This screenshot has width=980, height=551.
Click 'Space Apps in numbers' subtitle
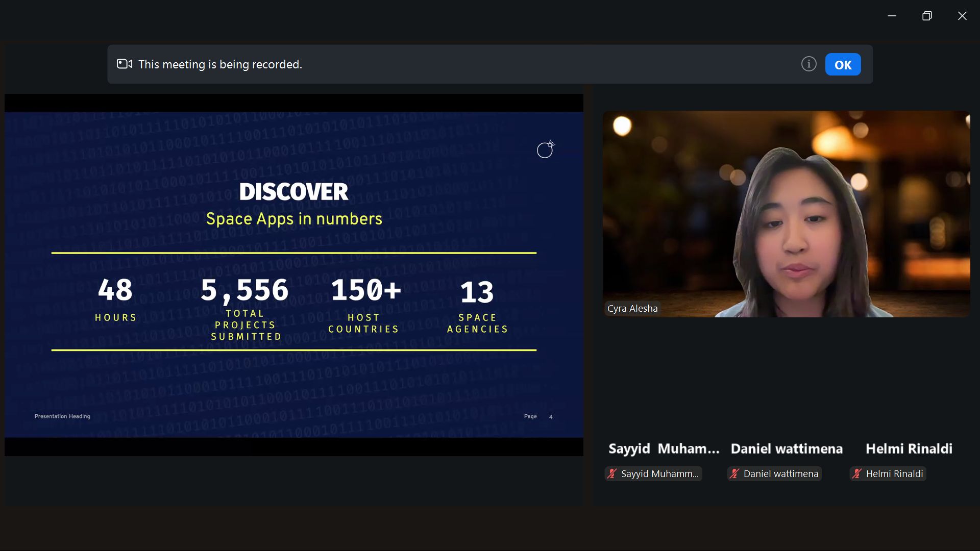[x=294, y=219]
